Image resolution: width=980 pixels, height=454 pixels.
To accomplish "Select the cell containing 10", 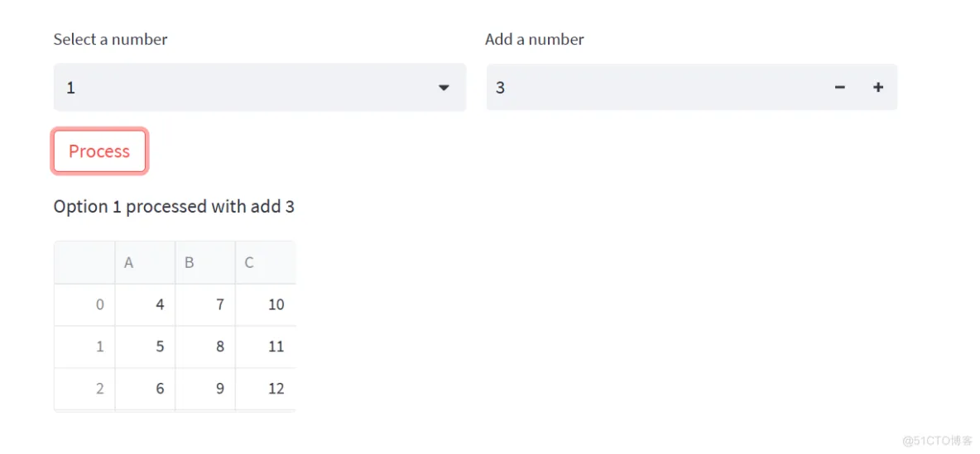I will click(266, 305).
